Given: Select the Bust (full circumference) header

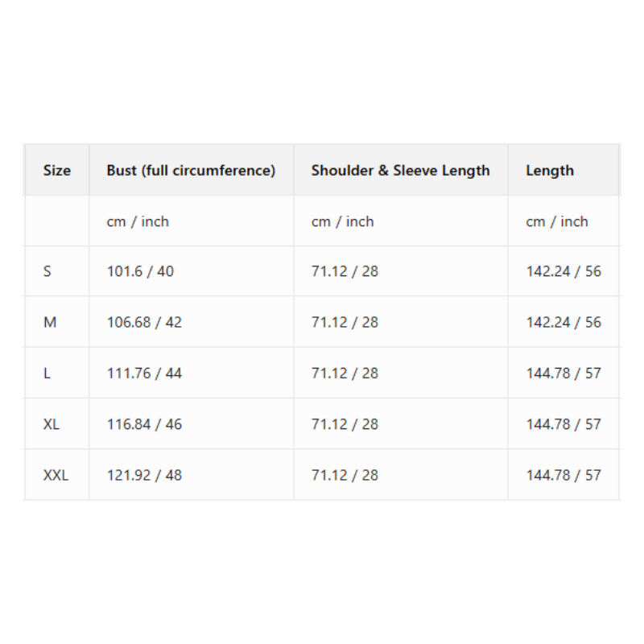Looking at the screenshot, I should (x=191, y=171).
